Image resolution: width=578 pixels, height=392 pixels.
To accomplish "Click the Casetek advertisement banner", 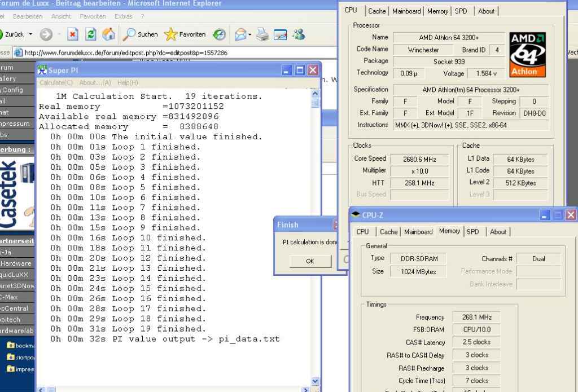I will [17, 194].
